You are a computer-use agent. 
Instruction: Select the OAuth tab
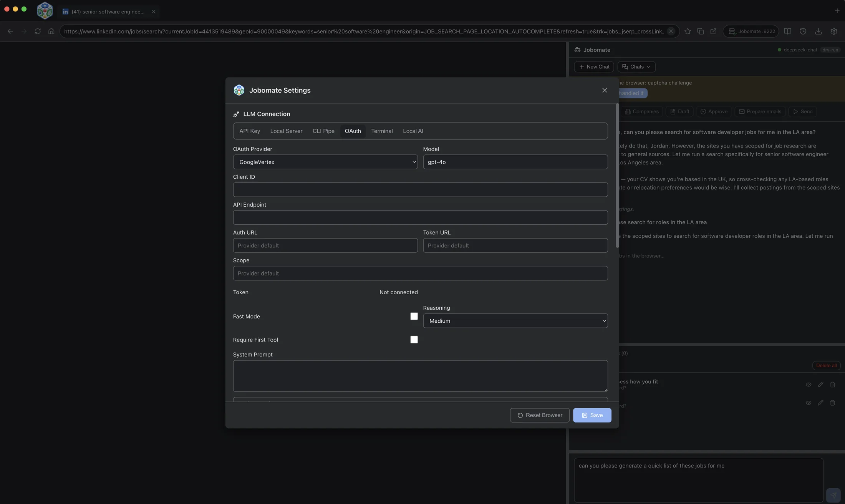click(353, 131)
